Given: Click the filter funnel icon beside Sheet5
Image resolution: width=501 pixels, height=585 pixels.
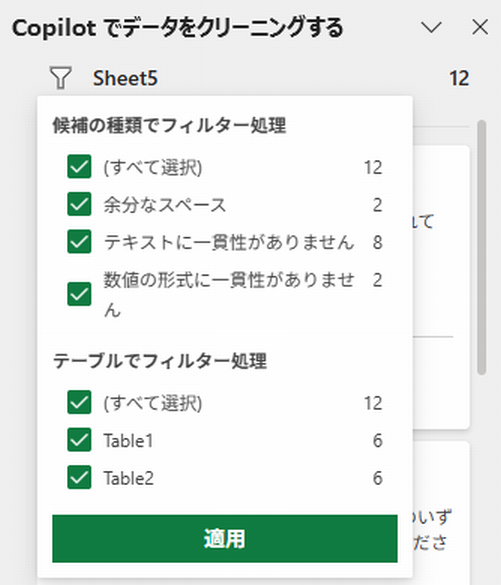Looking at the screenshot, I should point(60,78).
